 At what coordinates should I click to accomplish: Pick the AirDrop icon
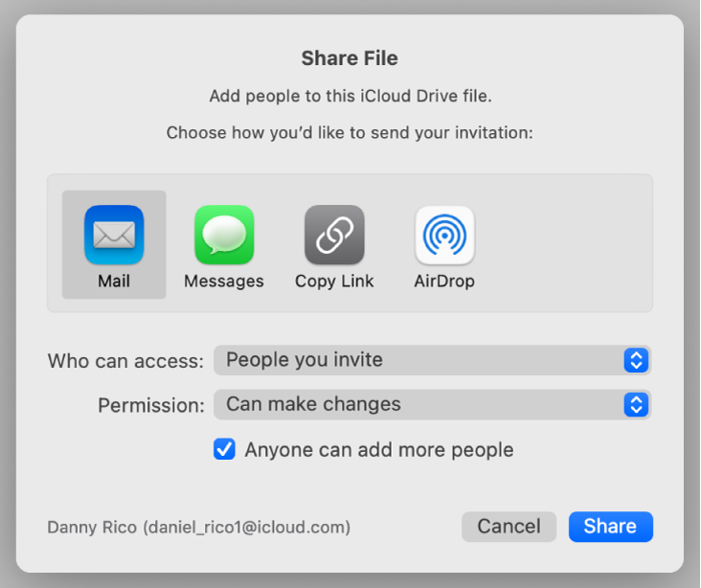click(444, 235)
